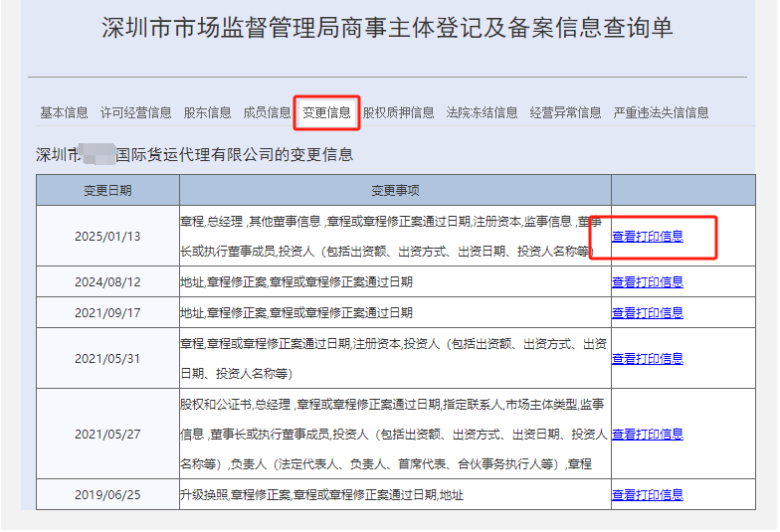The width and height of the screenshot is (780, 532).
Task: Switch to the 许可经营信息 tab
Action: click(x=135, y=112)
